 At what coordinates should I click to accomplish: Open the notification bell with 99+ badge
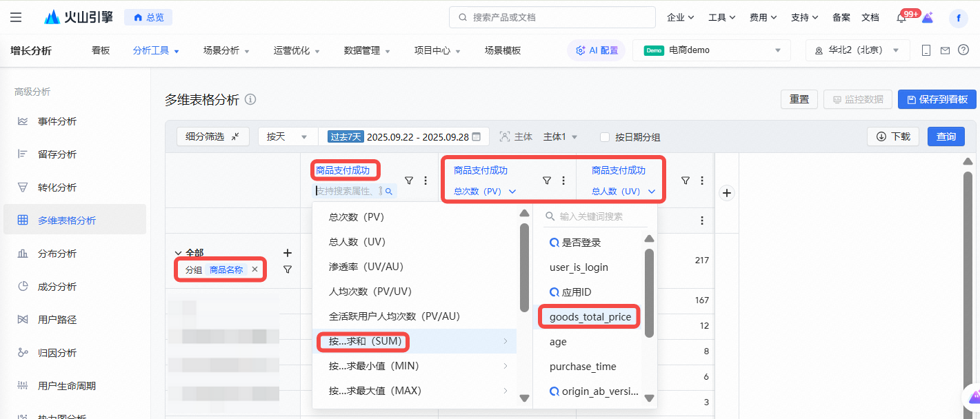tap(901, 17)
